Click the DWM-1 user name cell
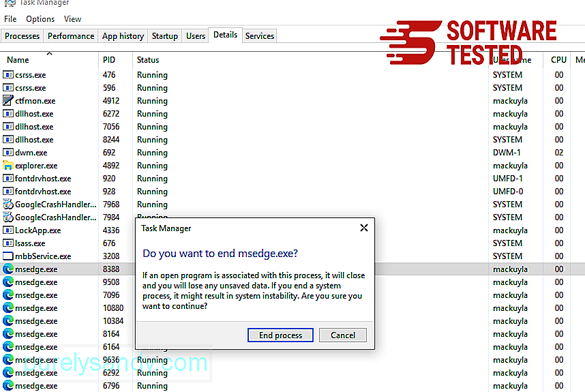 coord(507,153)
